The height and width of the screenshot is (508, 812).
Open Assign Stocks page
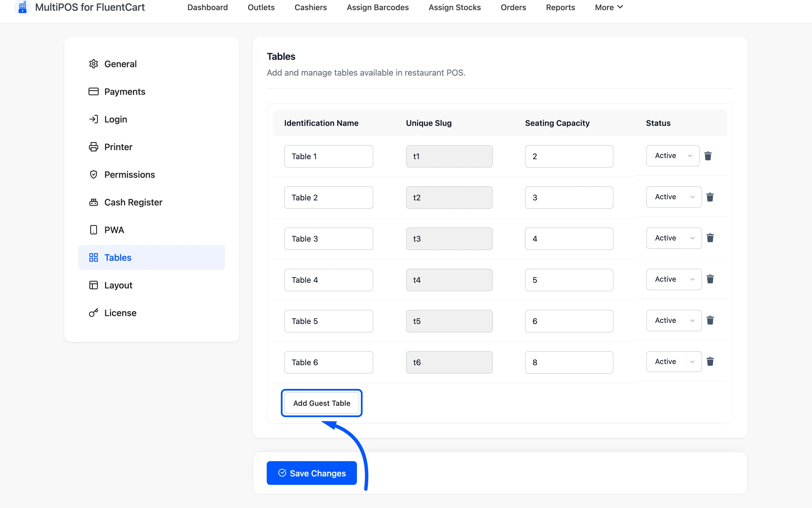[x=455, y=7]
